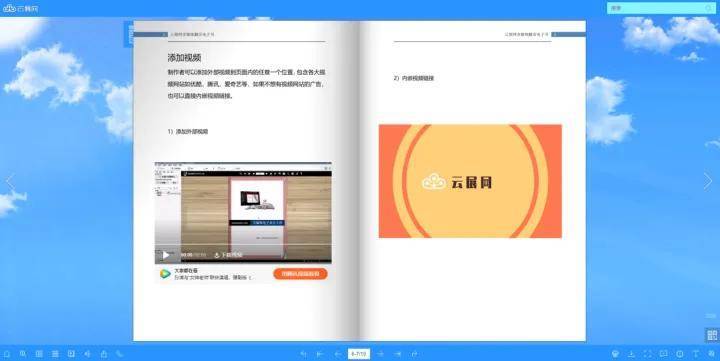This screenshot has height=361, width=720.
Task: Open the zoom magnifier tool in bottom toolbar
Action: (23, 354)
